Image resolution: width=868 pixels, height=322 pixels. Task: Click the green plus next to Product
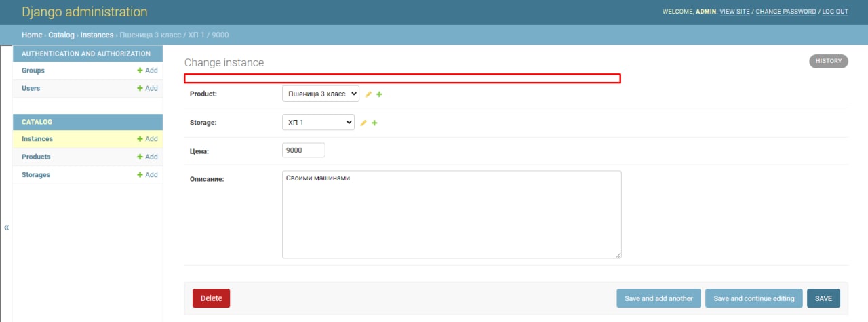tap(379, 94)
